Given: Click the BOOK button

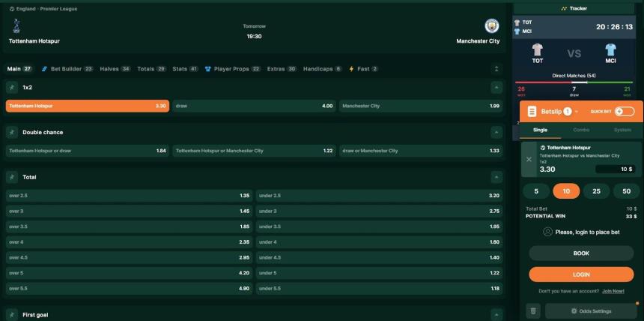Looking at the screenshot, I should coord(581,253).
